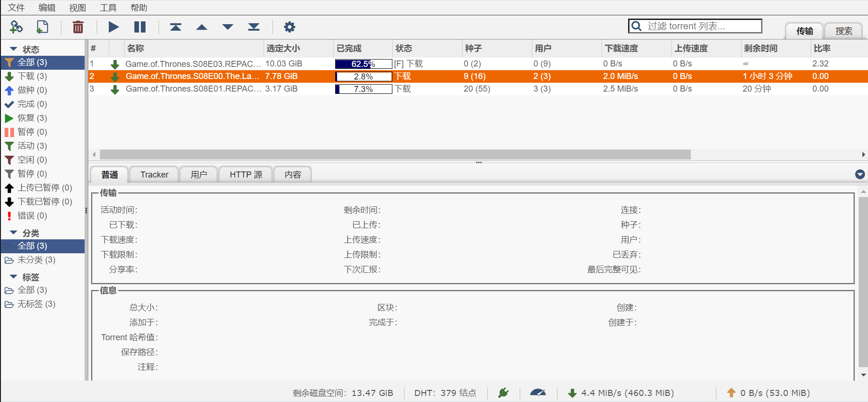
Task: Open the 工具 menu
Action: (x=108, y=7)
